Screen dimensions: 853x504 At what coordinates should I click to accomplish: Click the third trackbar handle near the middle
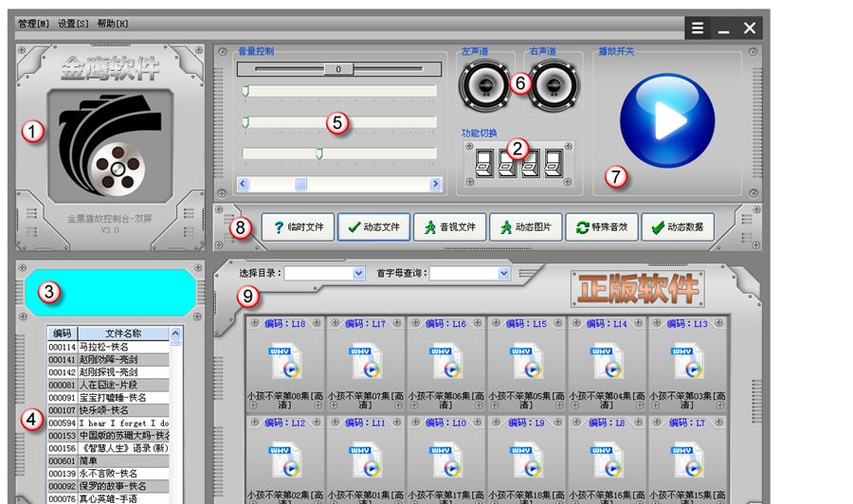click(319, 153)
